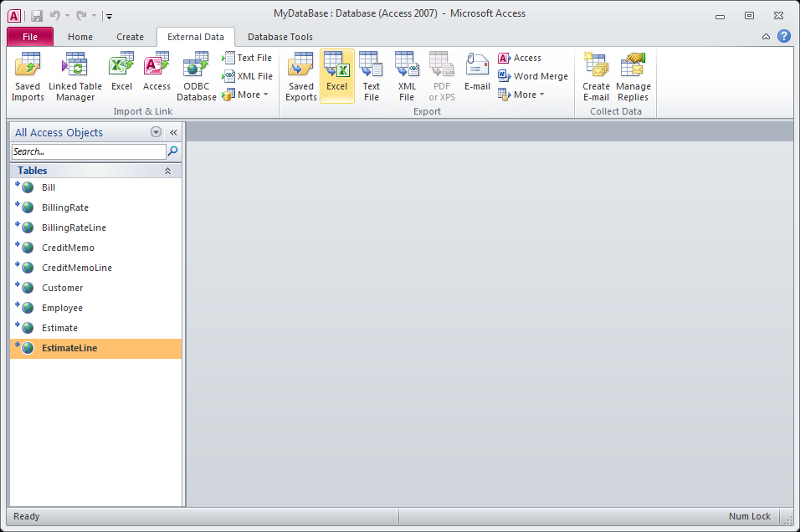Open Microsoft Access Help

click(x=784, y=36)
